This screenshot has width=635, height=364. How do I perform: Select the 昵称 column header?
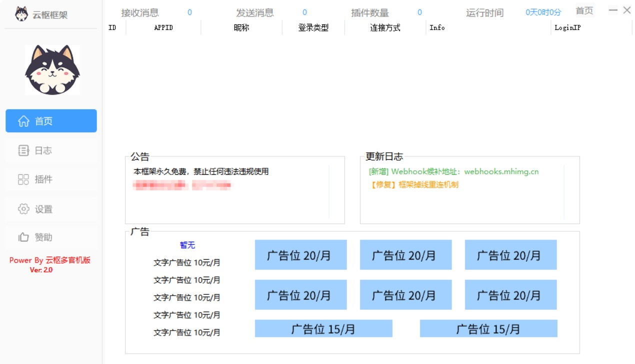(x=241, y=28)
